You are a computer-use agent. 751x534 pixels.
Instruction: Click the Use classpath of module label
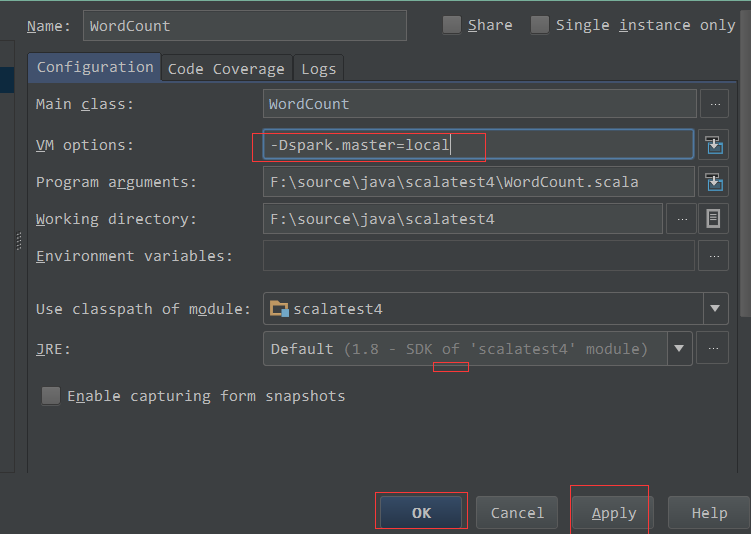pyautogui.click(x=143, y=309)
